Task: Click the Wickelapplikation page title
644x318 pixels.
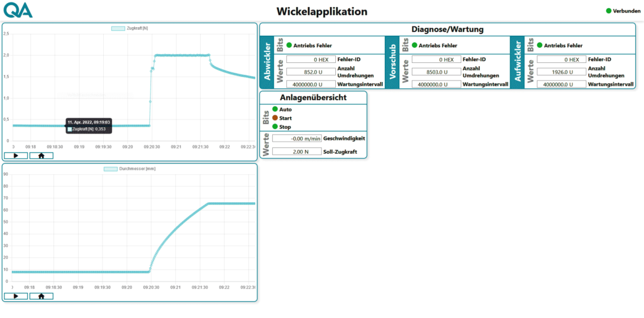Action: point(322,11)
